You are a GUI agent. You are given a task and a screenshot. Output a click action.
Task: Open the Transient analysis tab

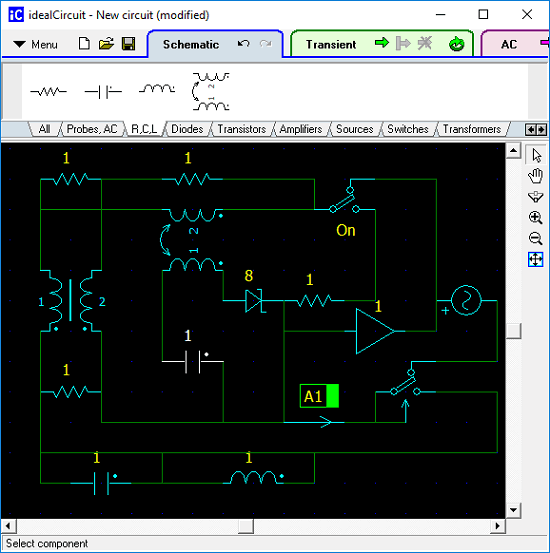[x=331, y=44]
